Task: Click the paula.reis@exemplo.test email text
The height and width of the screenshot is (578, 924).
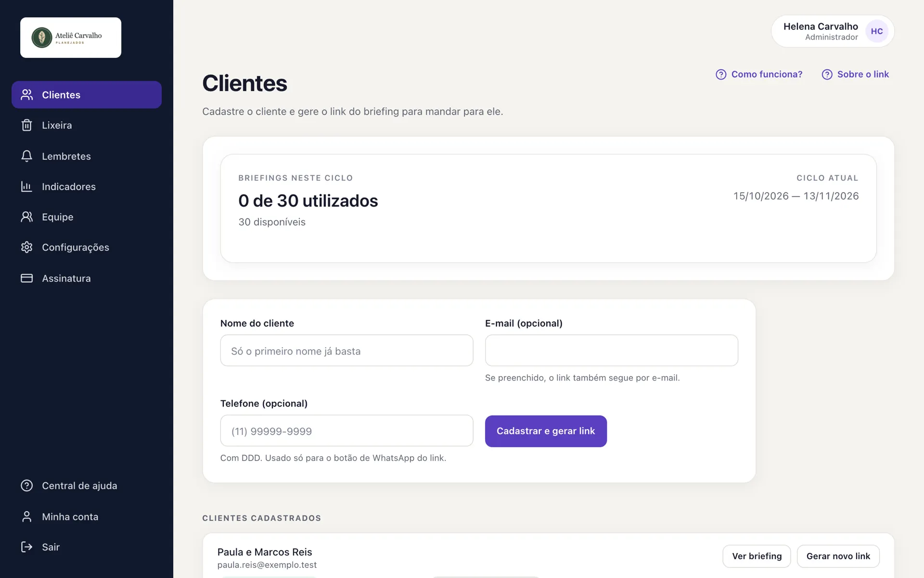Action: [267, 565]
